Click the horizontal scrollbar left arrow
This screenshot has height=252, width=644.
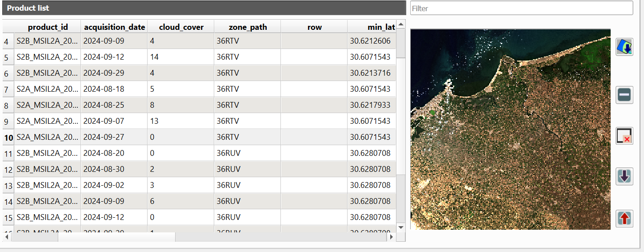tap(7, 237)
